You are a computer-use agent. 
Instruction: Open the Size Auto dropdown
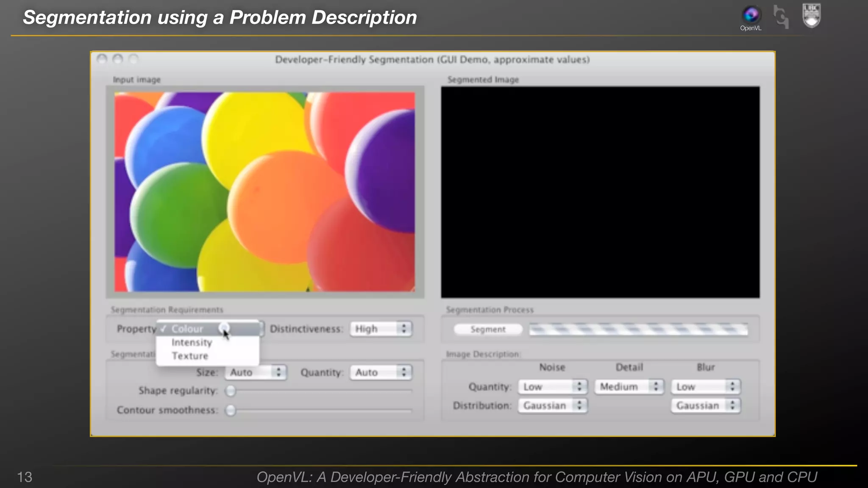point(256,372)
